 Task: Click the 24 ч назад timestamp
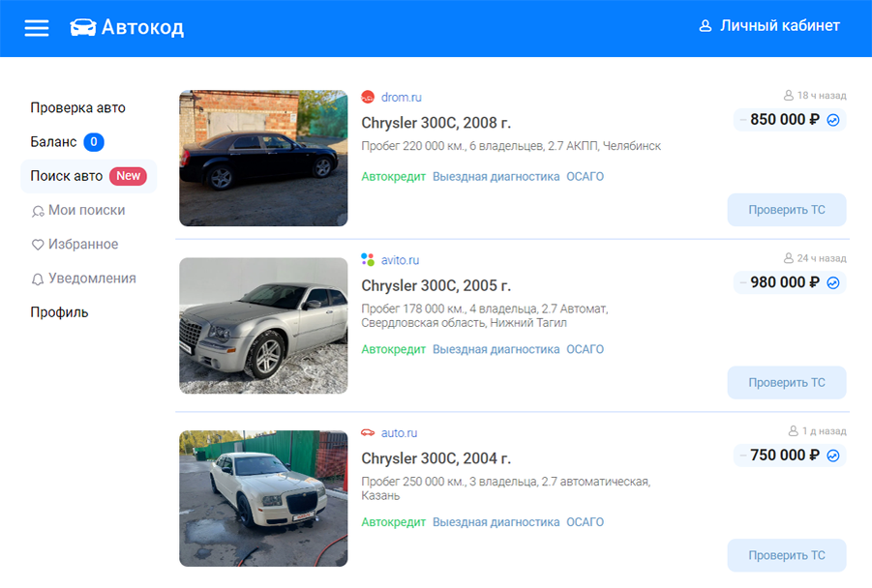822,258
